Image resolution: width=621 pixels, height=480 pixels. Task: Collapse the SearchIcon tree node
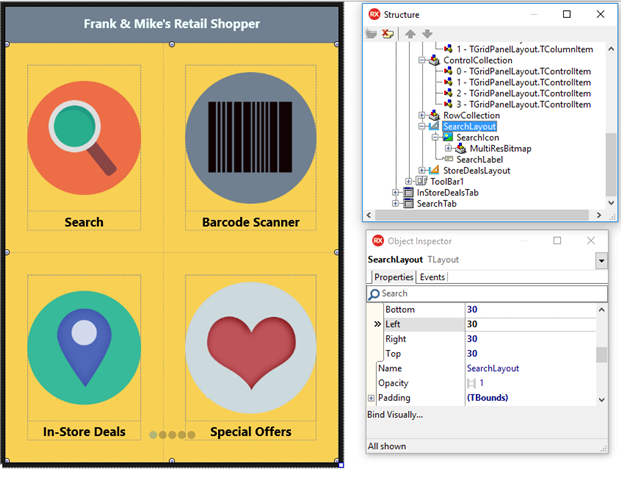pyautogui.click(x=435, y=137)
